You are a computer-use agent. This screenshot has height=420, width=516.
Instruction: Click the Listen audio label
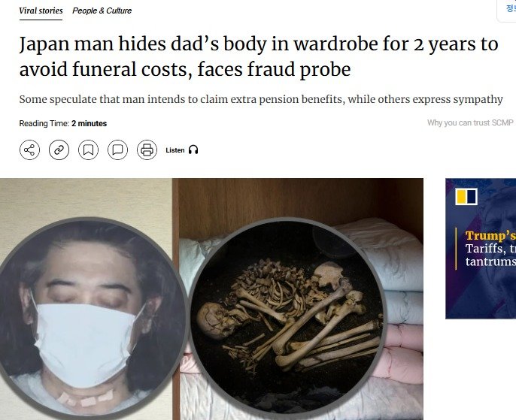tap(175, 150)
